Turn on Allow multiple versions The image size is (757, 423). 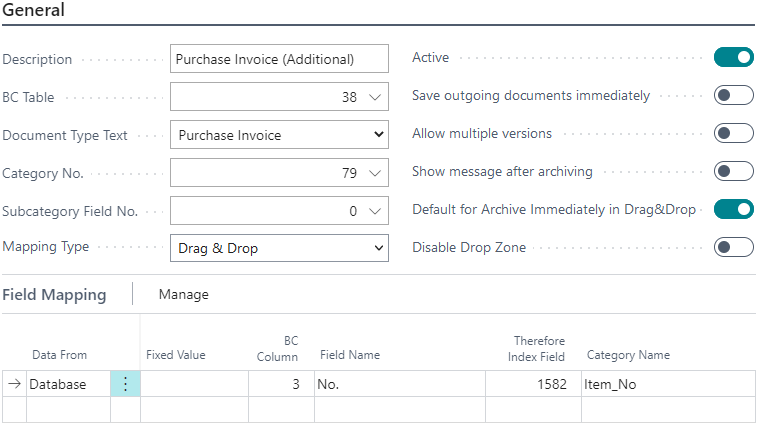733,134
